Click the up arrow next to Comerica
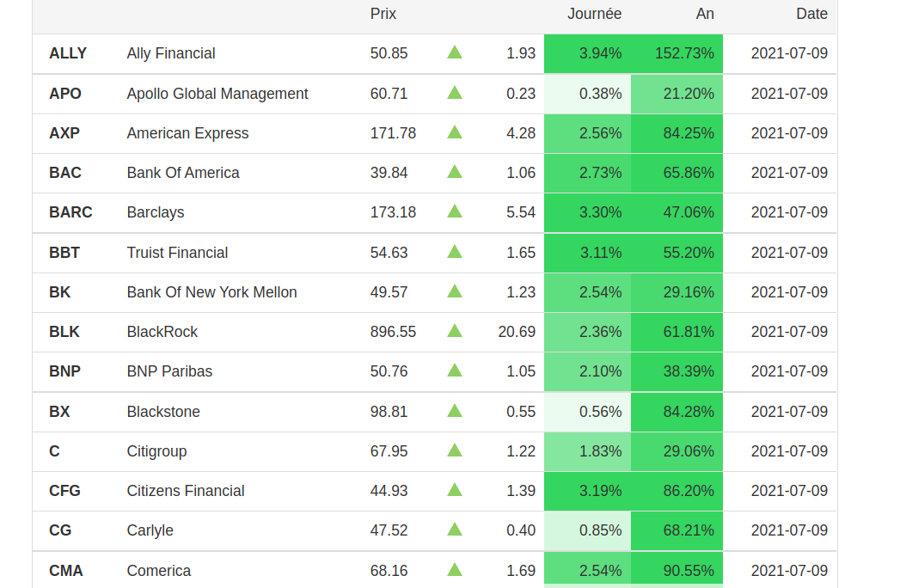Image resolution: width=900 pixels, height=588 pixels. [x=455, y=570]
